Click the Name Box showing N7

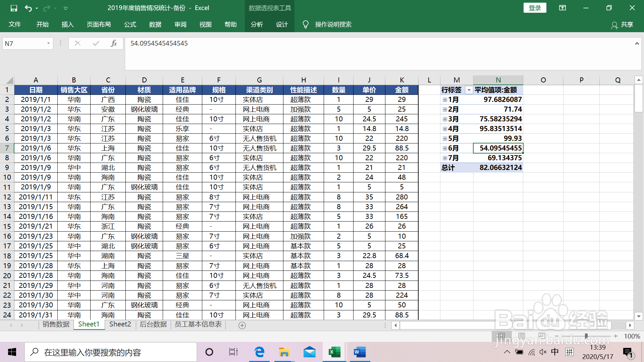click(x=24, y=44)
